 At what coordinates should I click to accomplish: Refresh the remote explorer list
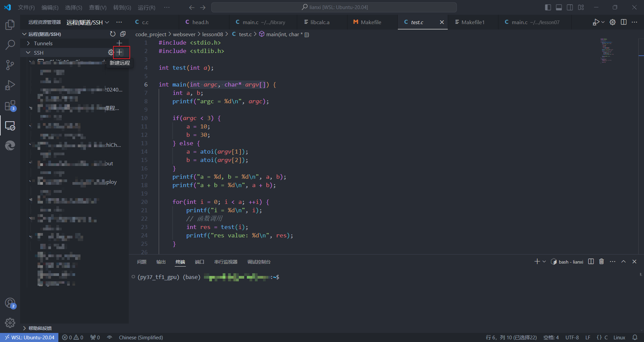(113, 34)
